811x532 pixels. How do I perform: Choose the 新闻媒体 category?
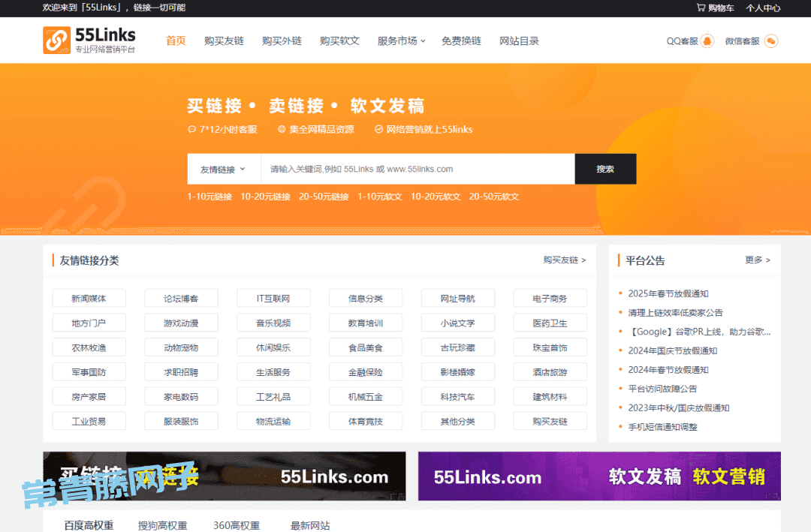[x=89, y=299]
